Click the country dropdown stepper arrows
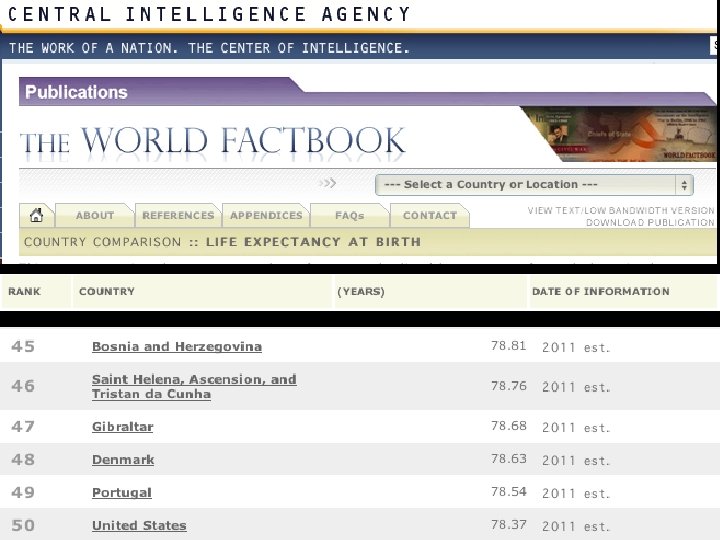This screenshot has height=540, width=720. [x=684, y=185]
